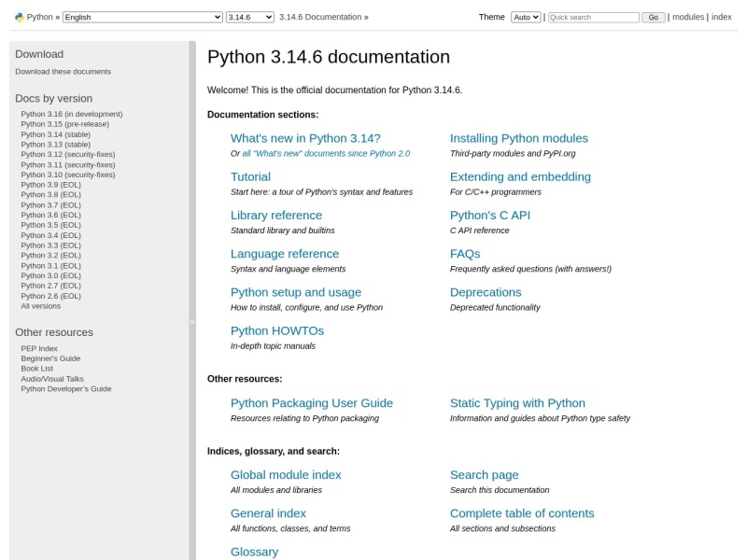747x560 pixels.
Task: Click Download these documents link
Action: [63, 72]
